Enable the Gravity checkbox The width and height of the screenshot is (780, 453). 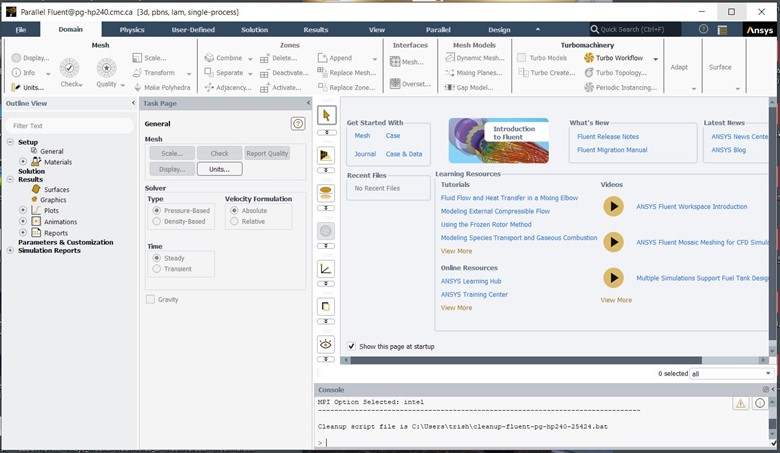tap(150, 299)
